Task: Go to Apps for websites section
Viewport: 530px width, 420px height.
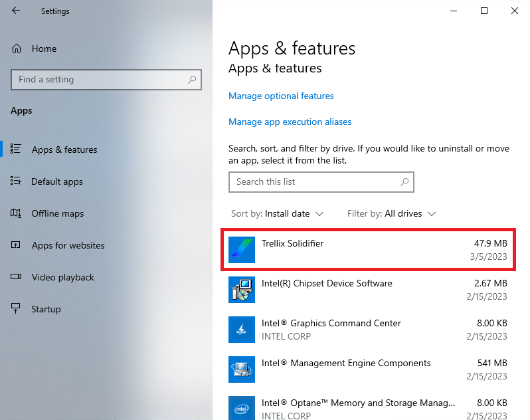Action: click(68, 245)
